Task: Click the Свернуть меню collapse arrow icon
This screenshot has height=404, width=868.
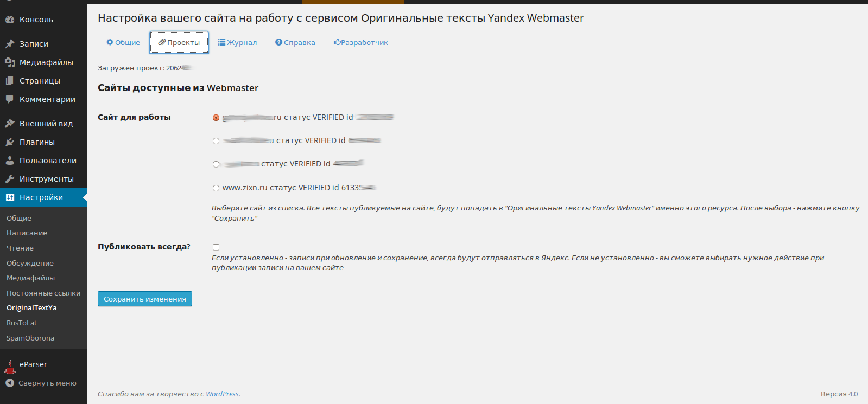Action: (x=10, y=383)
